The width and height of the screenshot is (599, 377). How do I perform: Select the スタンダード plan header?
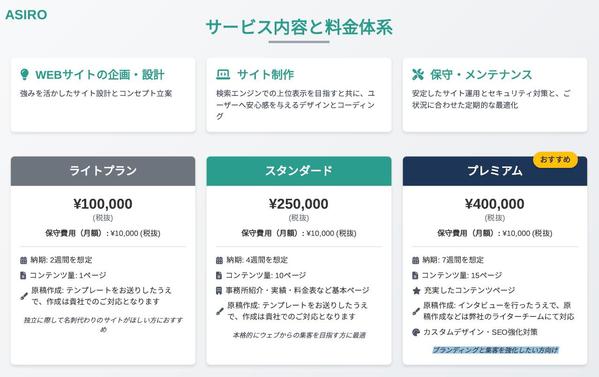(x=299, y=171)
